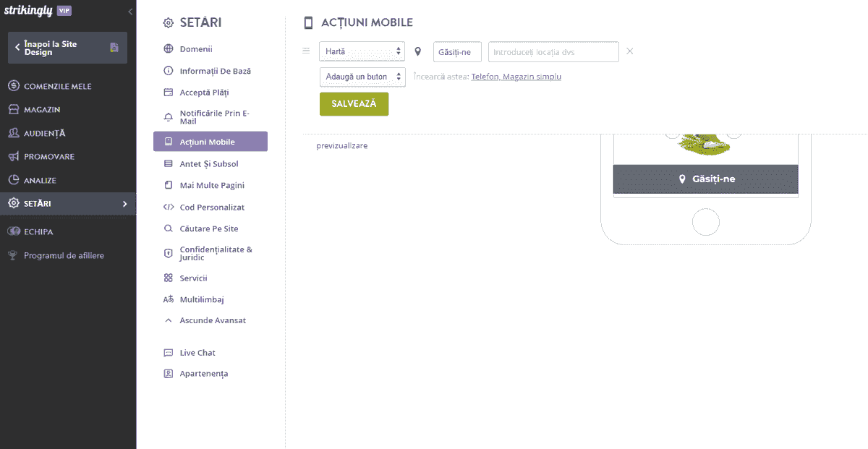Click the Apartenența membership icon
Viewport: 868px width, 449px height.
pyautogui.click(x=169, y=374)
